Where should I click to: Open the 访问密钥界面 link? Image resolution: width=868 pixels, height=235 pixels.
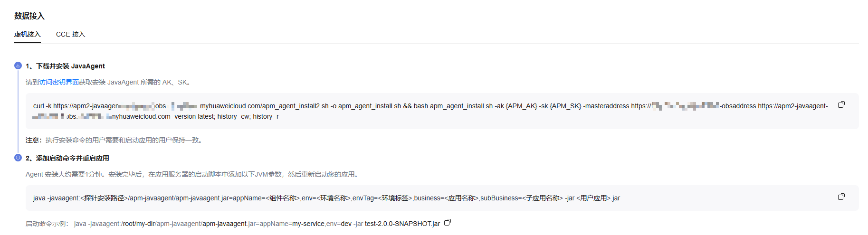point(59,82)
